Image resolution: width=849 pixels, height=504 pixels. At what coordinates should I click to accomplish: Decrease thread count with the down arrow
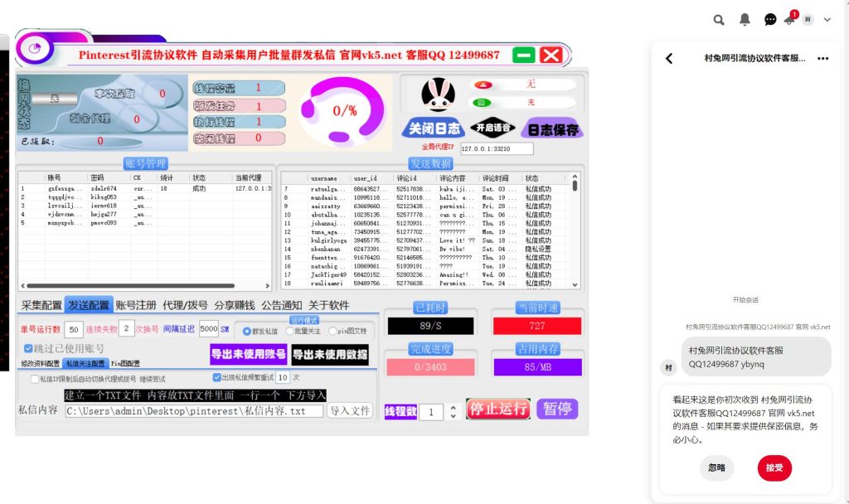click(453, 416)
